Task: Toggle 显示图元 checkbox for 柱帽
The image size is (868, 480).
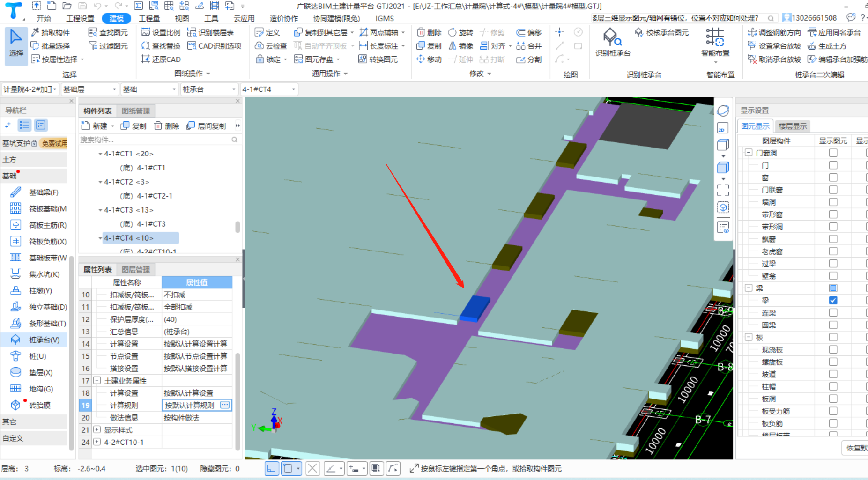Action: pos(833,386)
